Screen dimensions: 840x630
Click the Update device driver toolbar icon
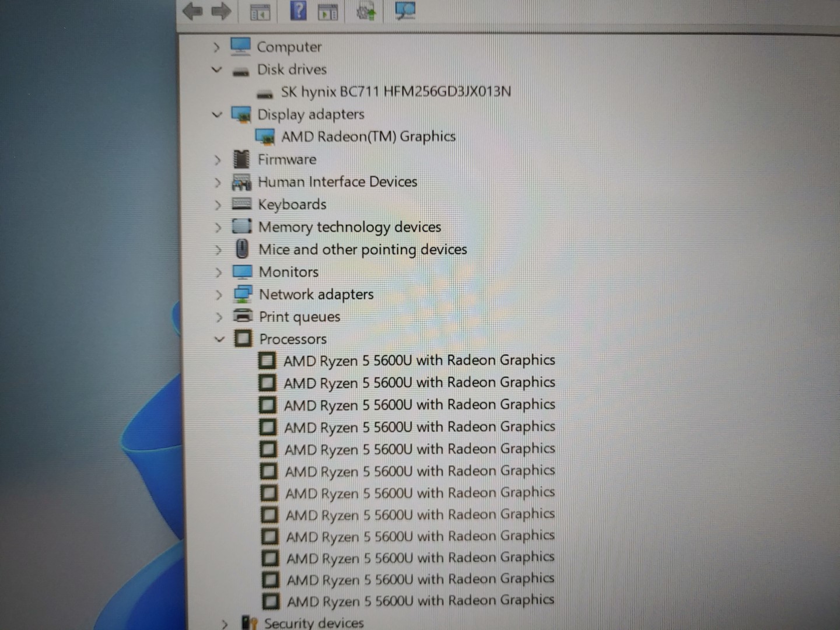[x=366, y=11]
